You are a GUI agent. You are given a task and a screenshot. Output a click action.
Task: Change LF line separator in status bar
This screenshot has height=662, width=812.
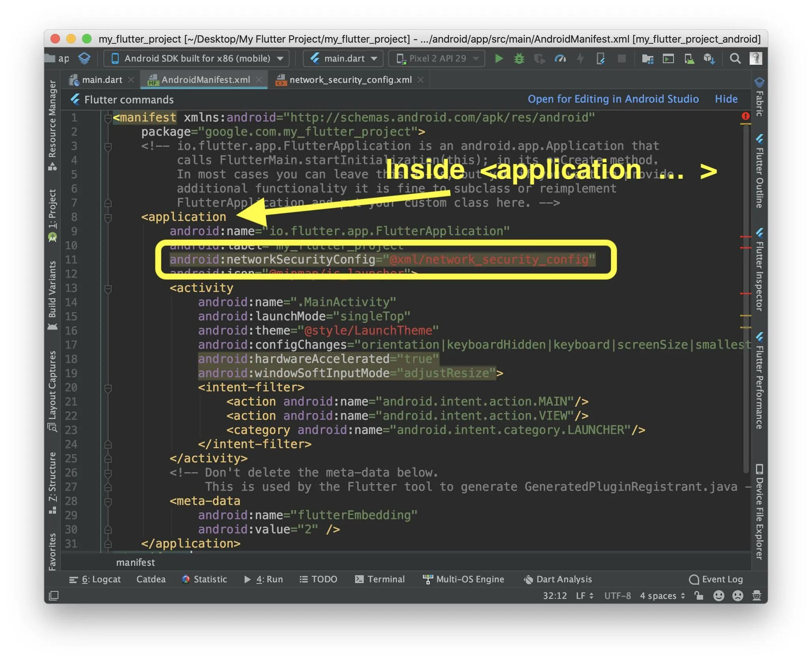click(585, 596)
